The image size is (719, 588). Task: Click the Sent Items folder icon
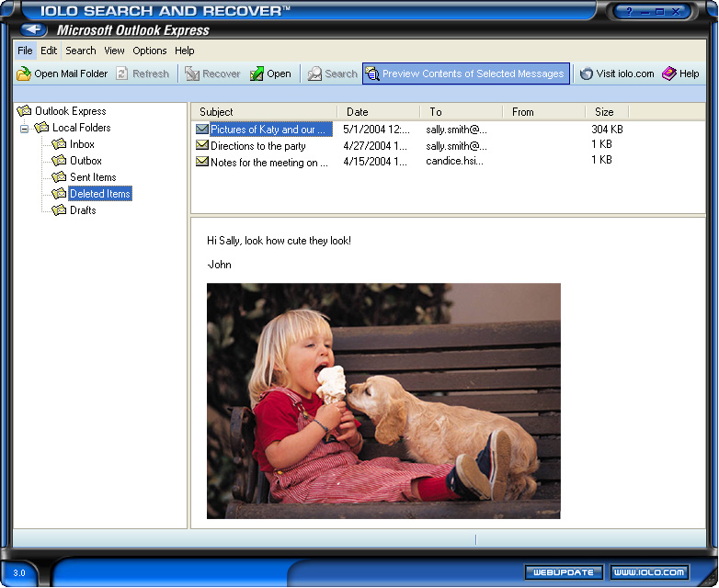click(x=59, y=177)
